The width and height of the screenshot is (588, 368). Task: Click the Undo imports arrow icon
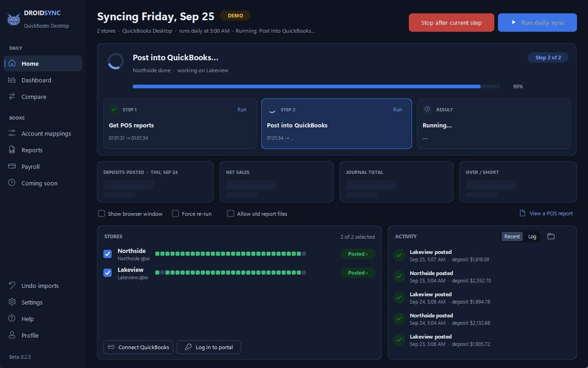point(12,286)
